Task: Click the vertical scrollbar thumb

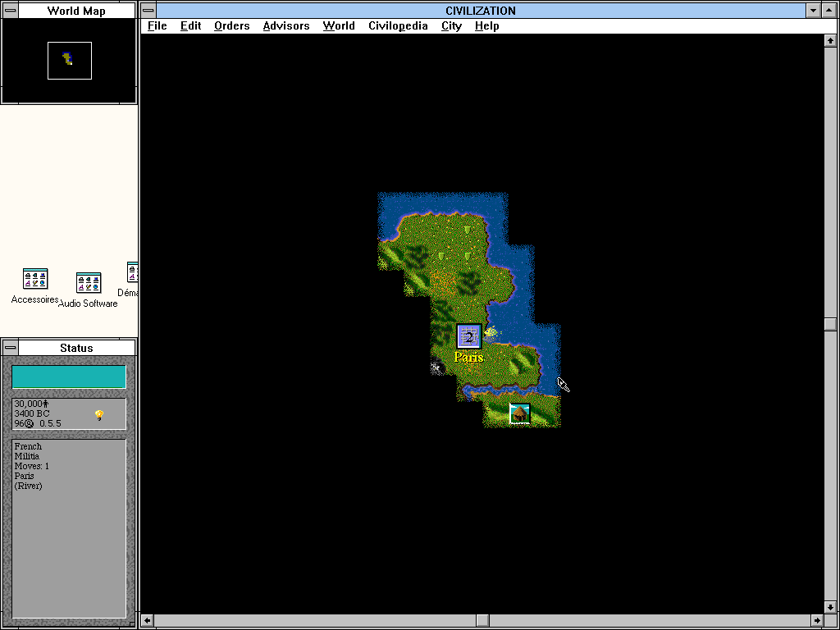Action: coord(830,323)
